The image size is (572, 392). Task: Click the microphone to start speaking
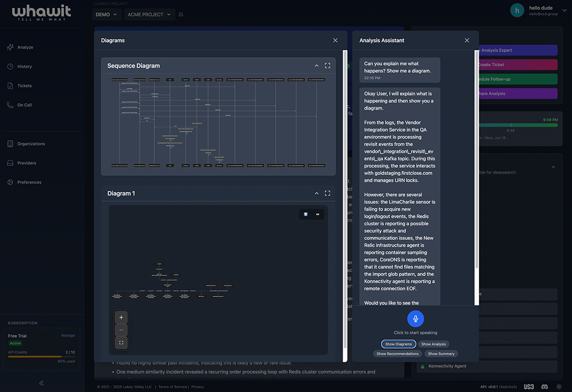click(416, 319)
